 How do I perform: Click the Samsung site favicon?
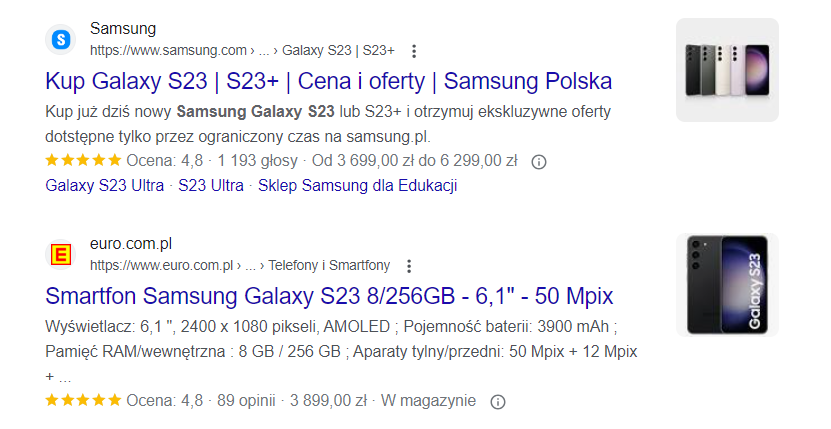pos(61,40)
